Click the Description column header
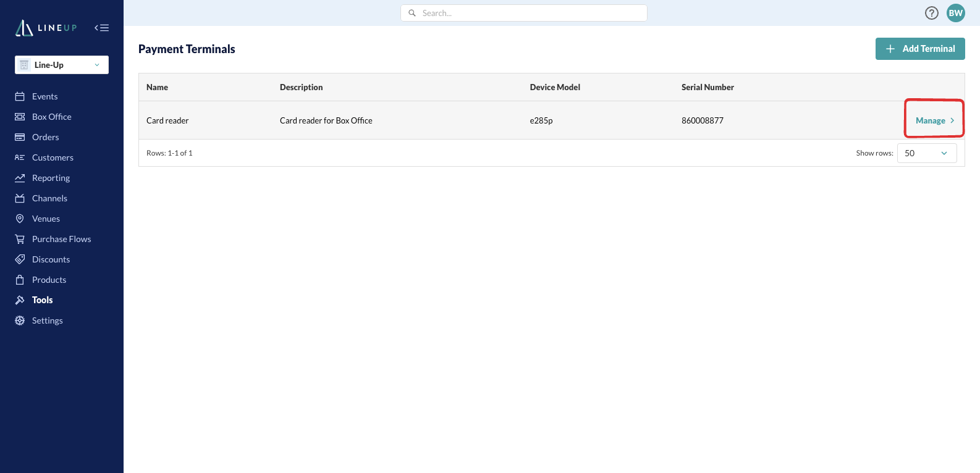Screen dimensions: 980x473 click(x=301, y=87)
